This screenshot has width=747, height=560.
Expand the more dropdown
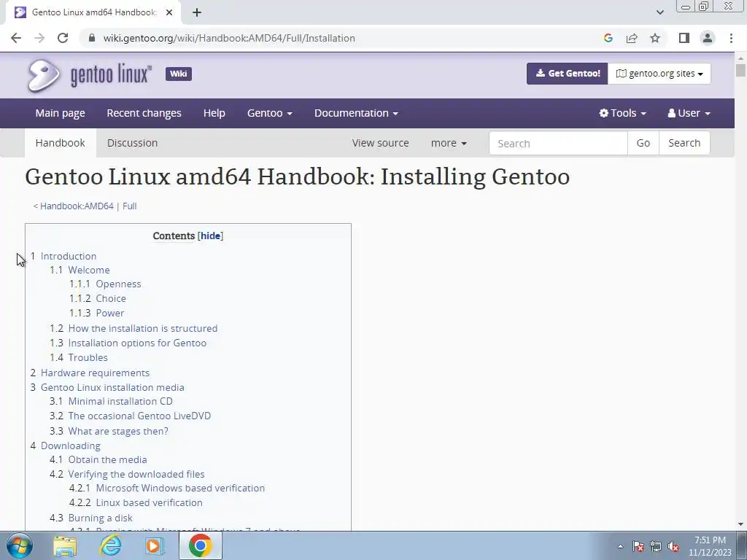coord(449,143)
